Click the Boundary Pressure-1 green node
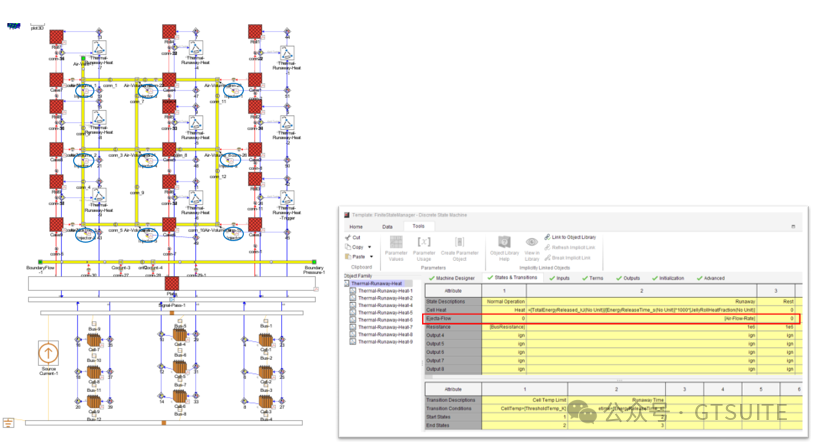Screen dimensions: 814x445 314,262
